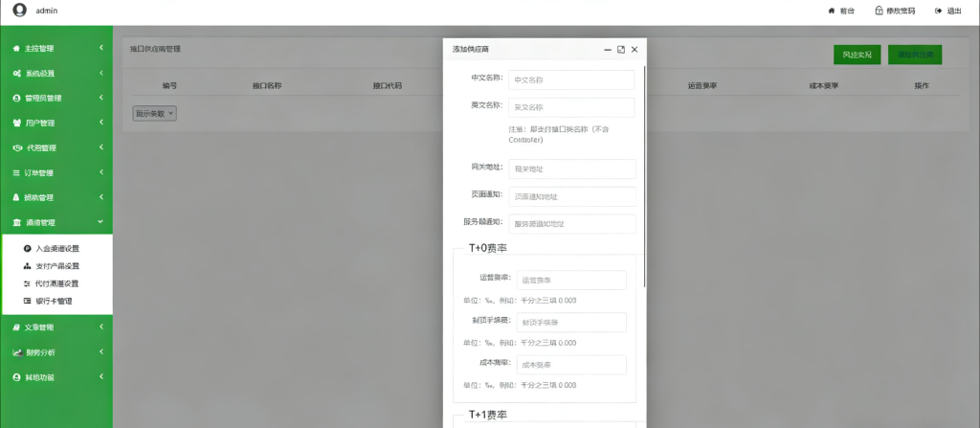Expand 主控管理 with its chevron arrow
980x428 pixels.
[x=100, y=48]
